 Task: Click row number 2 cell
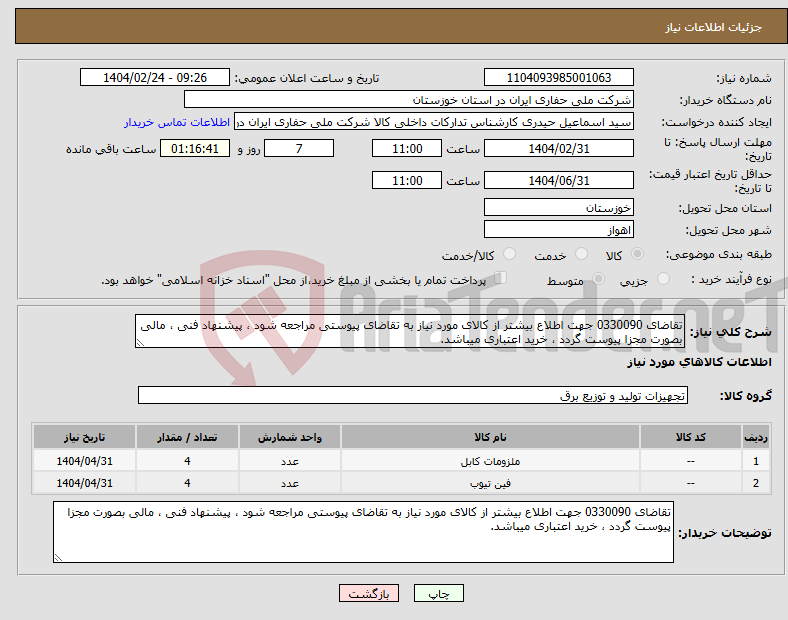756,483
